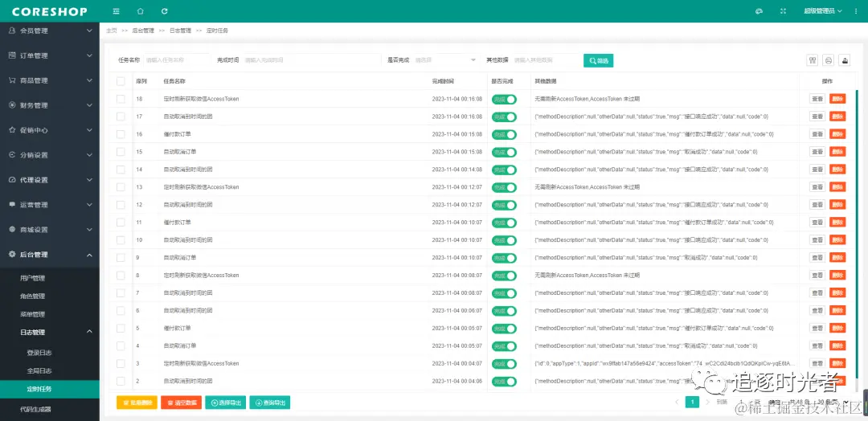Click the 商品管理 cart icon in sidebar
This screenshot has width=868, height=421.
coord(11,80)
